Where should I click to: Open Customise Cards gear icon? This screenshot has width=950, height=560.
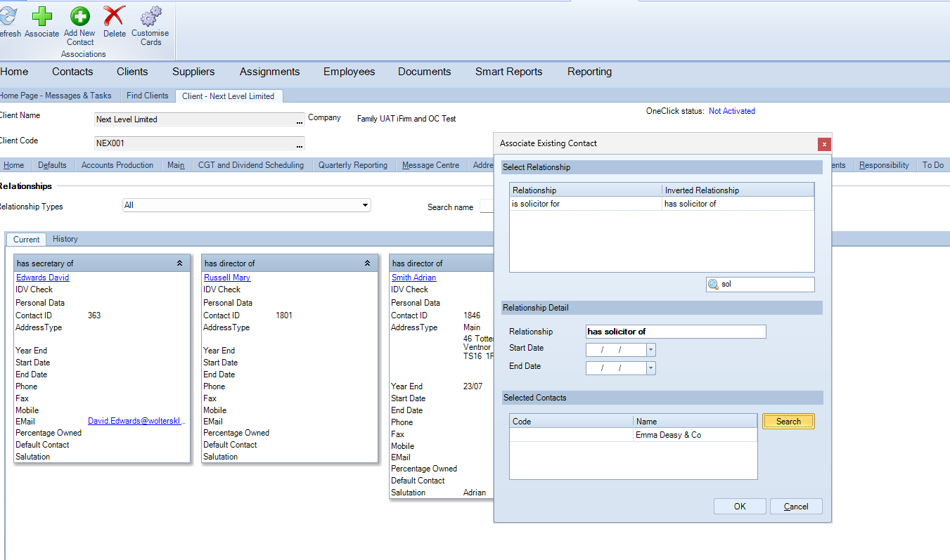(x=150, y=16)
